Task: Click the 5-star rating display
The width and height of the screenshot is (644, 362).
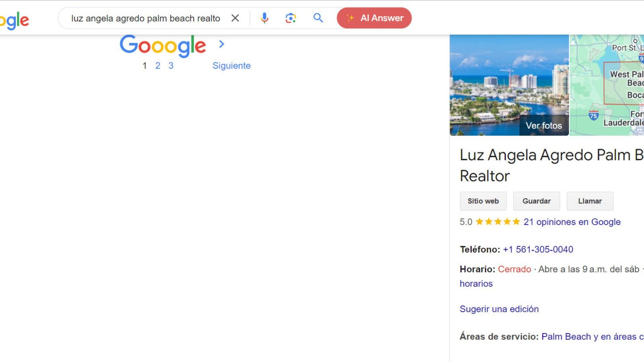Action: pyautogui.click(x=497, y=221)
